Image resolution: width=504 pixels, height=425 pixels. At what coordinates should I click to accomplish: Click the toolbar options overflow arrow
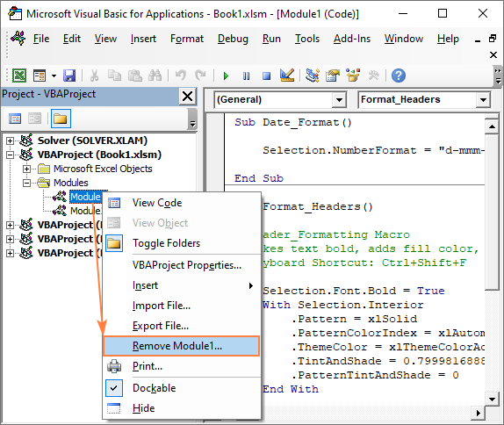498,76
